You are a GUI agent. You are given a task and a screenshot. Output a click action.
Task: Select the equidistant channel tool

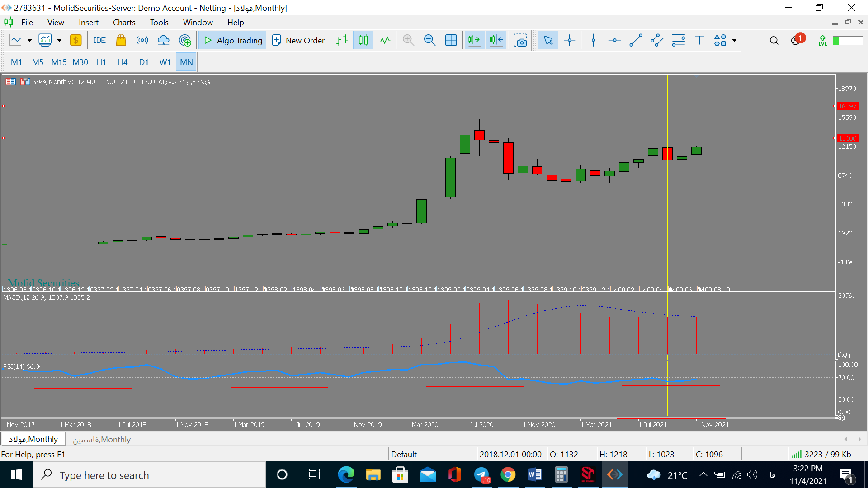pos(657,40)
